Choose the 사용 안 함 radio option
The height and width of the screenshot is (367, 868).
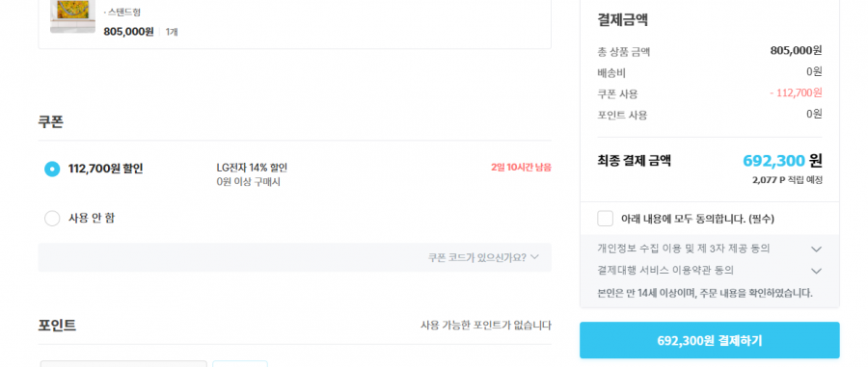point(52,219)
